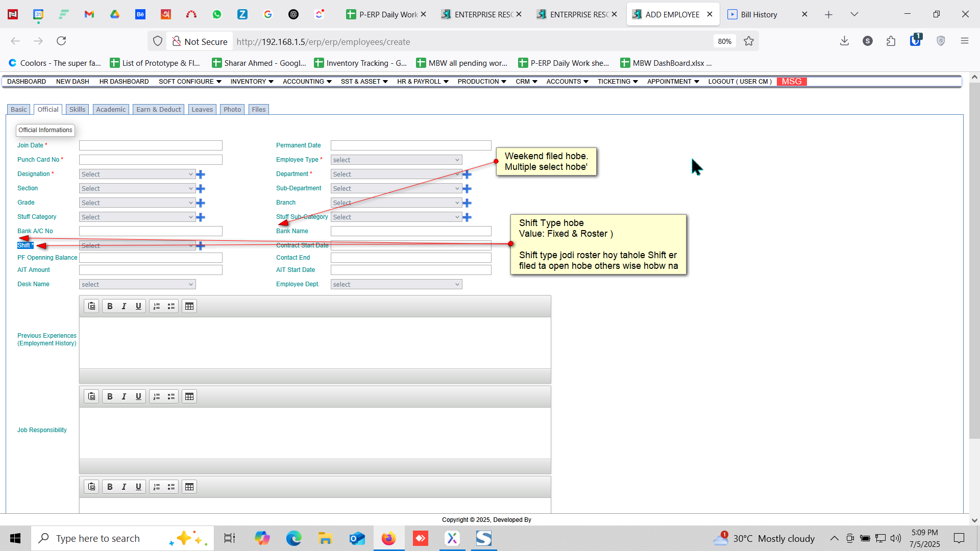Open Firefox from Windows taskbar
The width and height of the screenshot is (980, 551).
(x=388, y=538)
